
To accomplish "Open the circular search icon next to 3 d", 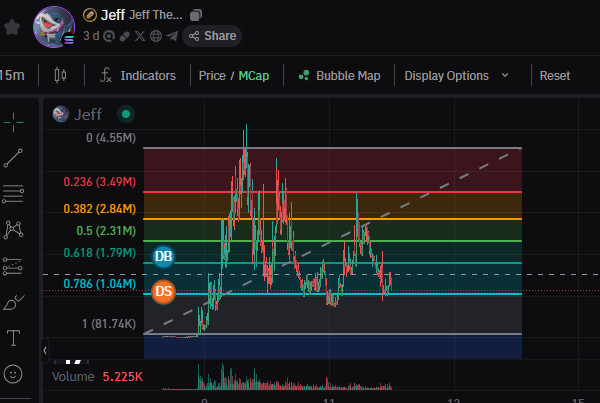I will 109,36.
